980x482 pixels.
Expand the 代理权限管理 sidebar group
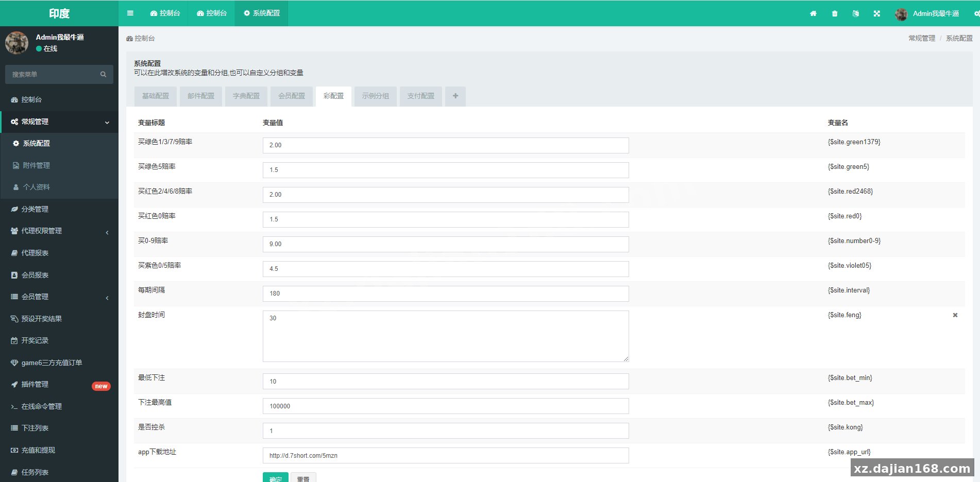tap(59, 231)
